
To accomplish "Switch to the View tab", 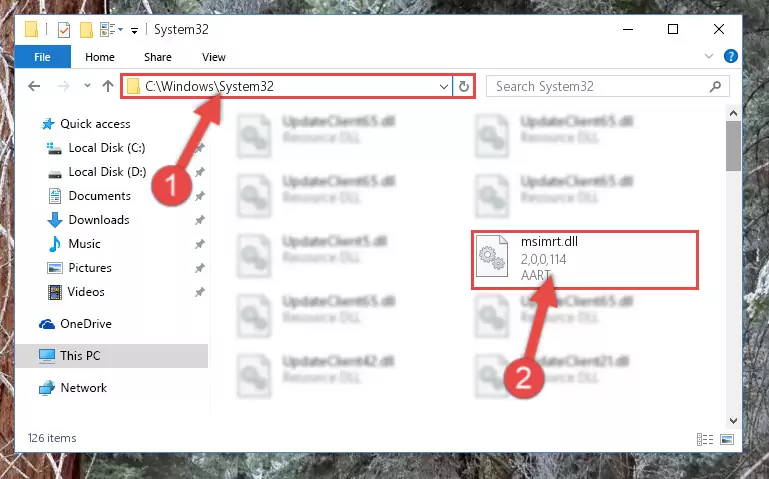I will coord(214,57).
